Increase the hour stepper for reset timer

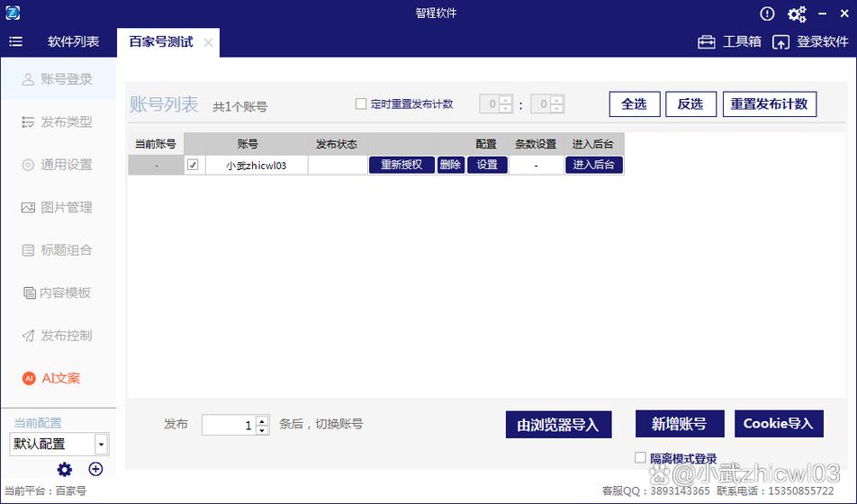click(x=506, y=100)
